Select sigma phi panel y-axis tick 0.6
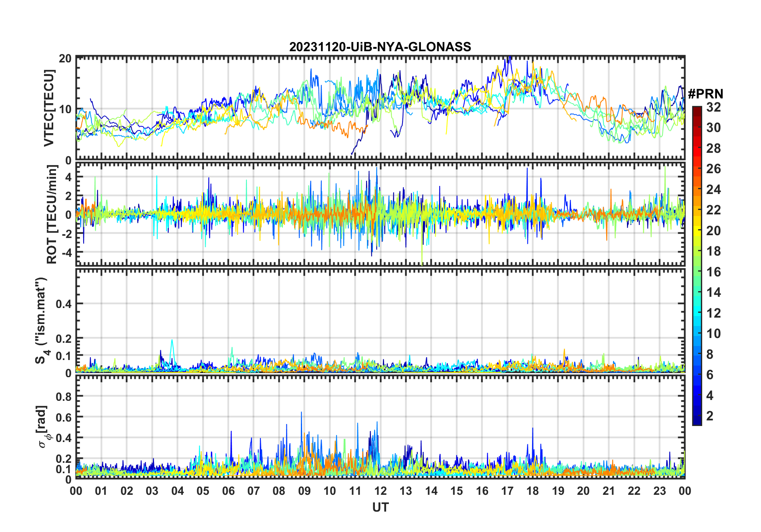Viewport: 761px width, 532px height. coord(64,417)
